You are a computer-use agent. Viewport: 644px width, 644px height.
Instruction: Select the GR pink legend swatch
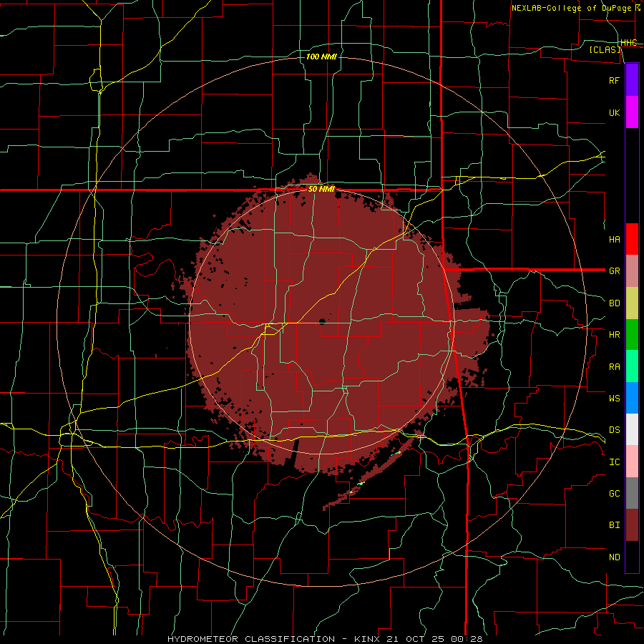pyautogui.click(x=632, y=271)
